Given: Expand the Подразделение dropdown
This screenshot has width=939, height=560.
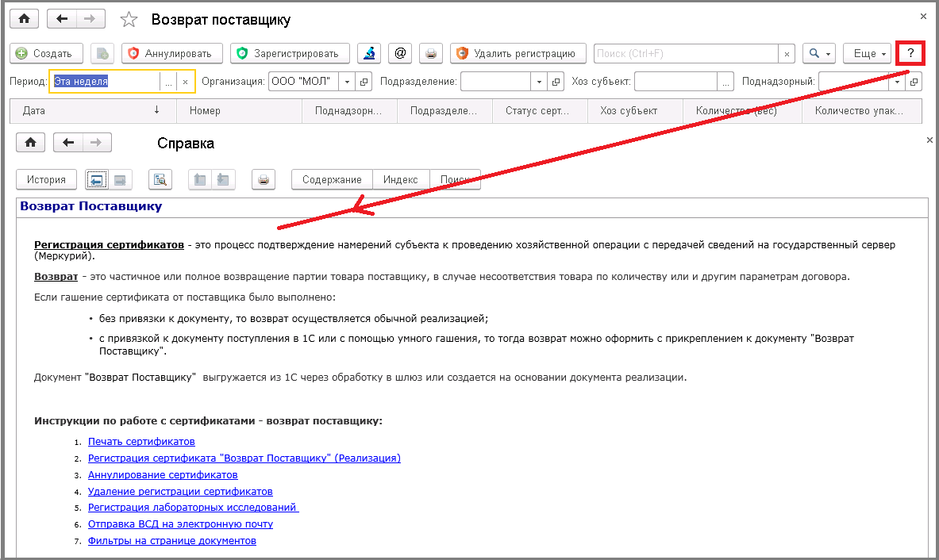Looking at the screenshot, I should click(x=539, y=82).
